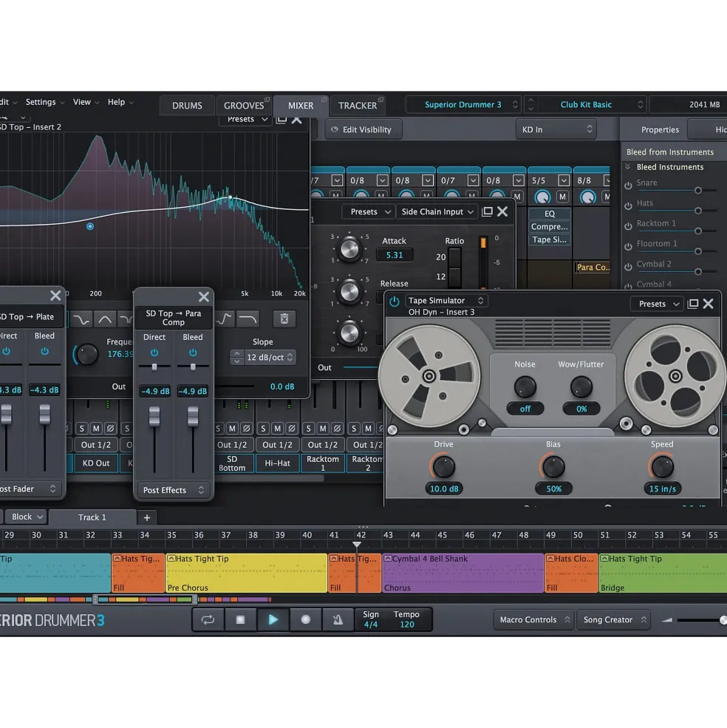Switch to the GROOVES tab

[x=244, y=106]
